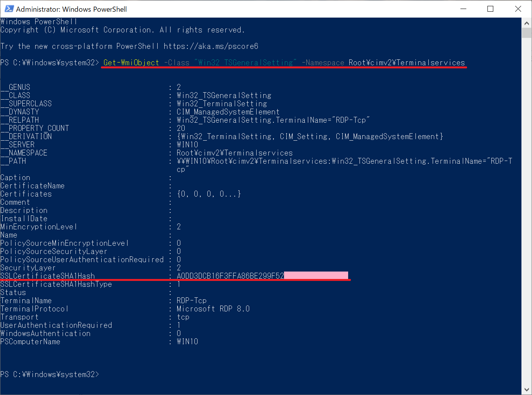Viewport: 532px width, 395px height.
Task: Click the vertical scrollbar thumb
Action: pyautogui.click(x=527, y=32)
